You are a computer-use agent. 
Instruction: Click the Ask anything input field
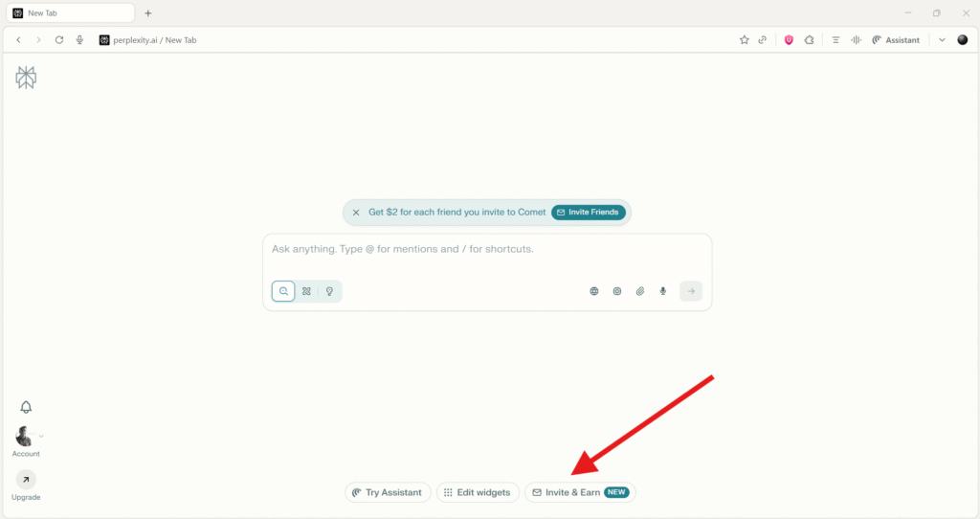486,250
